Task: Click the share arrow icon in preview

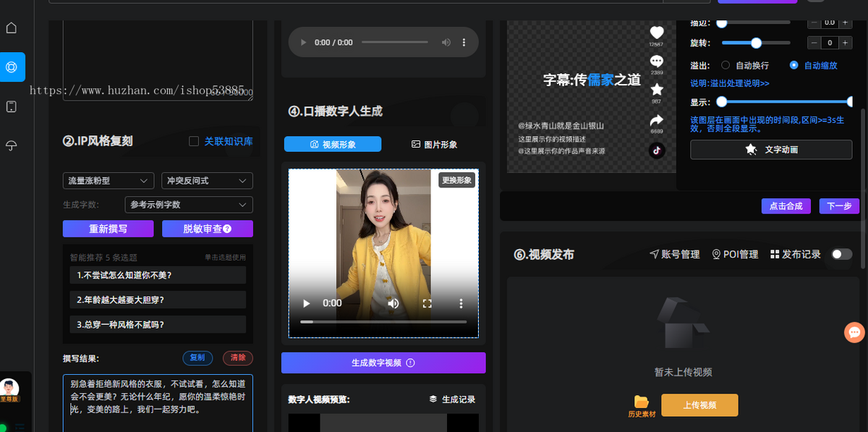Action: tap(657, 120)
